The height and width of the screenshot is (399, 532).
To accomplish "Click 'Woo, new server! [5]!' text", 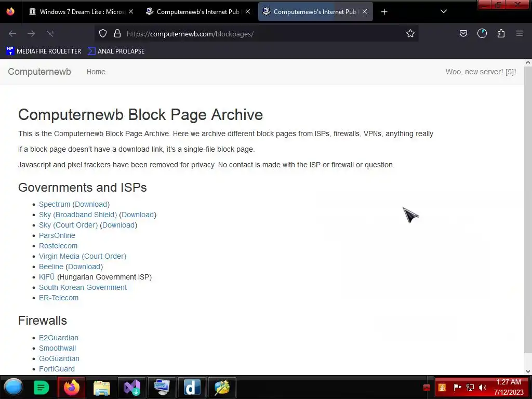I will coord(481,72).
